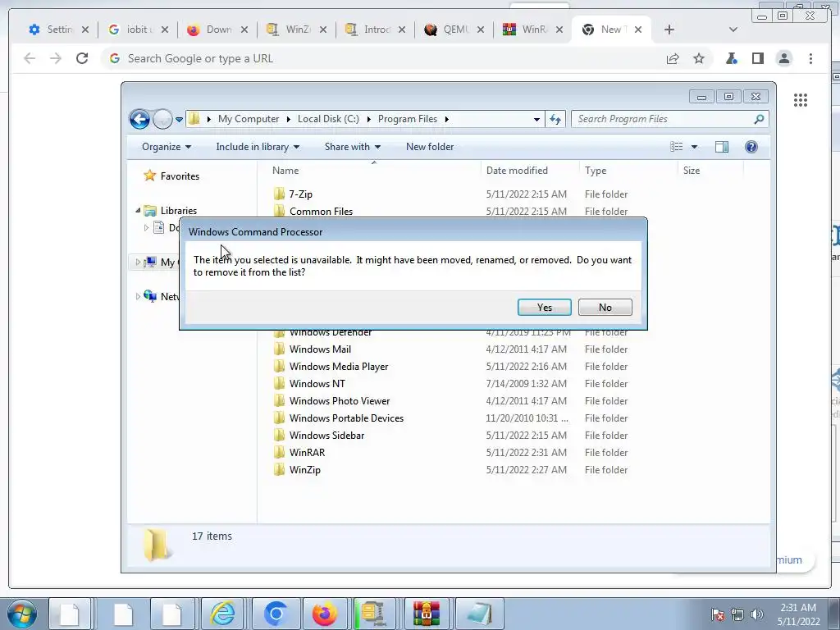Open Chrome Labs flask icon

731,58
